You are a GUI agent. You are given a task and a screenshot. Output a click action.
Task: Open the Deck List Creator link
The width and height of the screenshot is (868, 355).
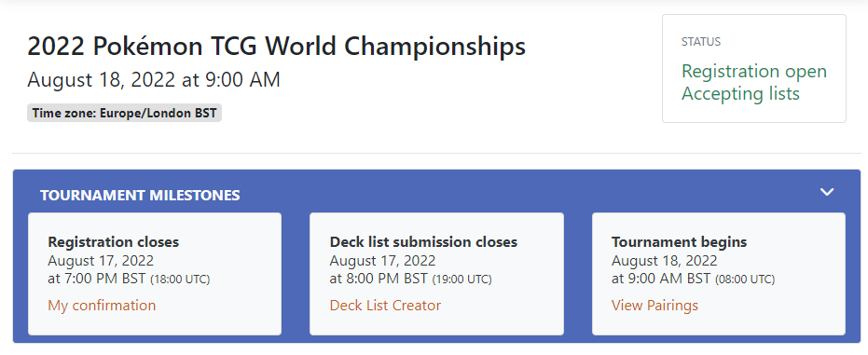[385, 306]
